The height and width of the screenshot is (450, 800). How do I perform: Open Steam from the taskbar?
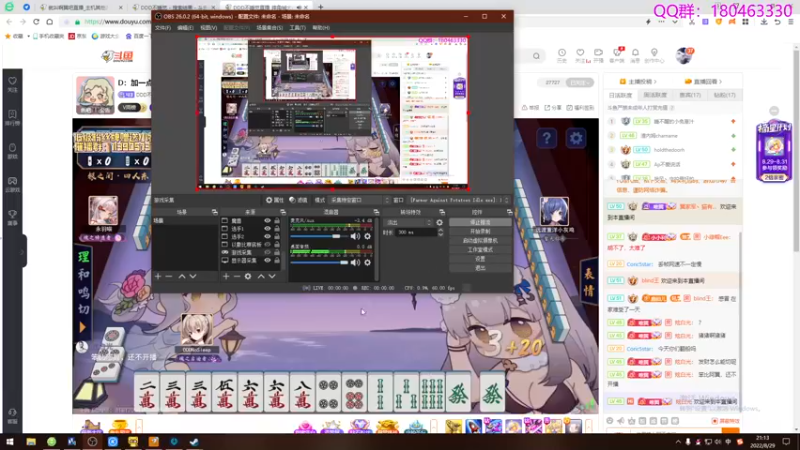click(x=194, y=442)
